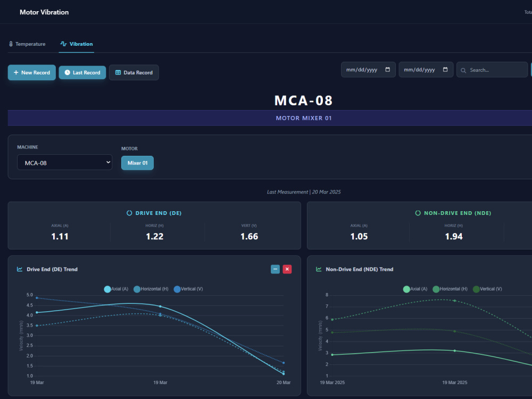Select the Vibration tab

[x=76, y=44]
